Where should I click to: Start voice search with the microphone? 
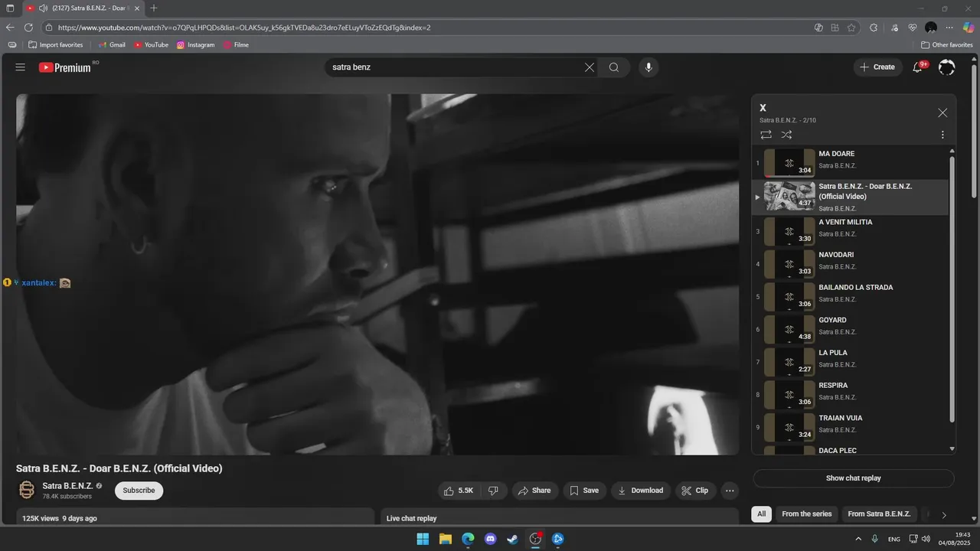[648, 67]
